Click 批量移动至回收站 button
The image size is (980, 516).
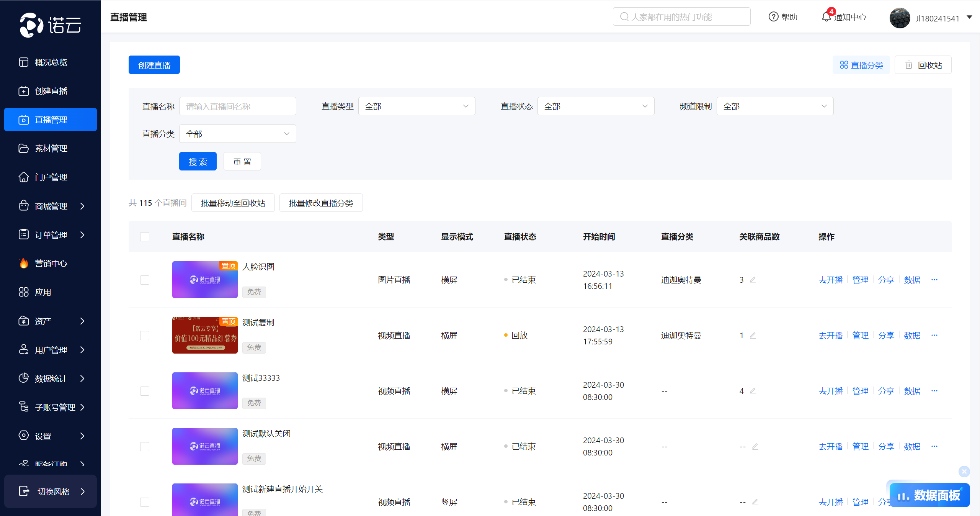click(233, 203)
